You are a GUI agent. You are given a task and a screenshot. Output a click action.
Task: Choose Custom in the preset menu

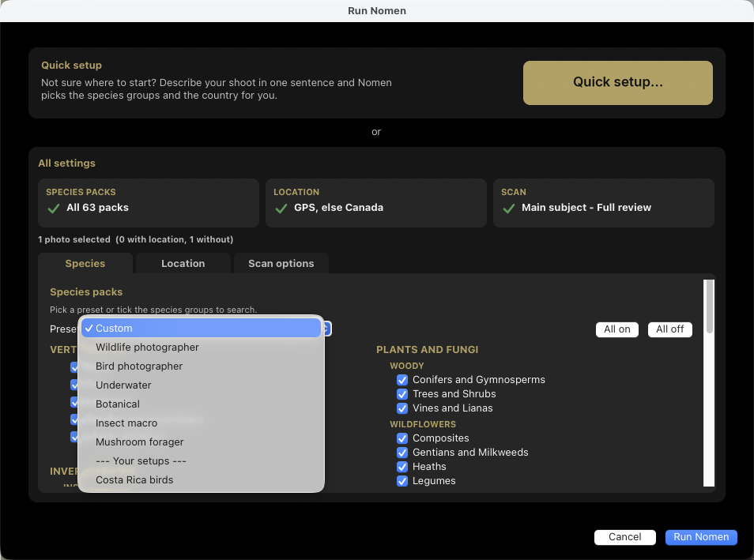[201, 329]
